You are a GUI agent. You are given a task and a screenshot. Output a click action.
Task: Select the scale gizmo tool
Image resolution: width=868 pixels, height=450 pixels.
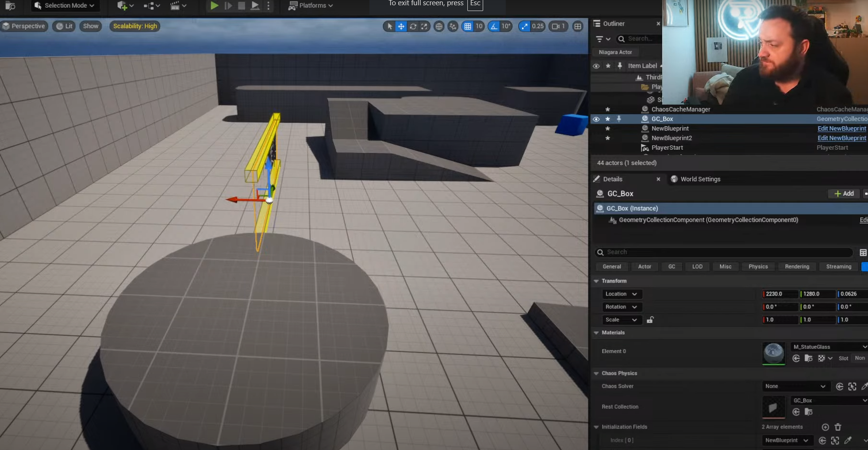pos(424,26)
